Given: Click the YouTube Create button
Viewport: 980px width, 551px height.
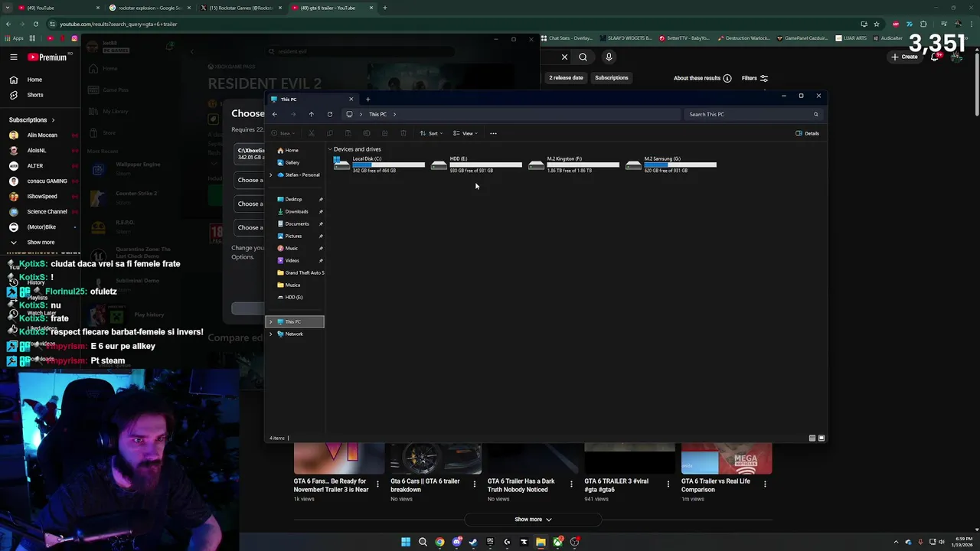Looking at the screenshot, I should pyautogui.click(x=904, y=57).
